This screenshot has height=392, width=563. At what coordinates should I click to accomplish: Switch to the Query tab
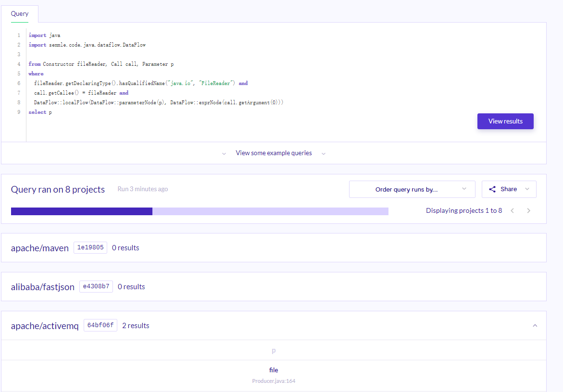pos(19,13)
